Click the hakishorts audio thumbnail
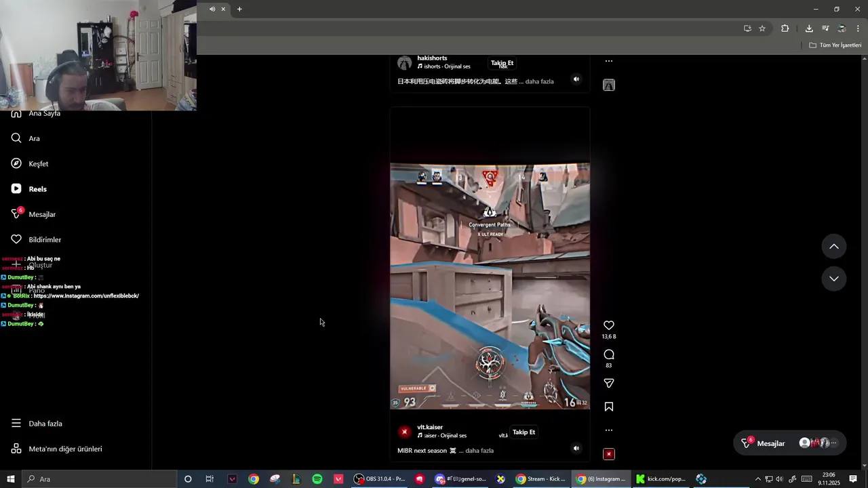868x488 pixels. 609,85
